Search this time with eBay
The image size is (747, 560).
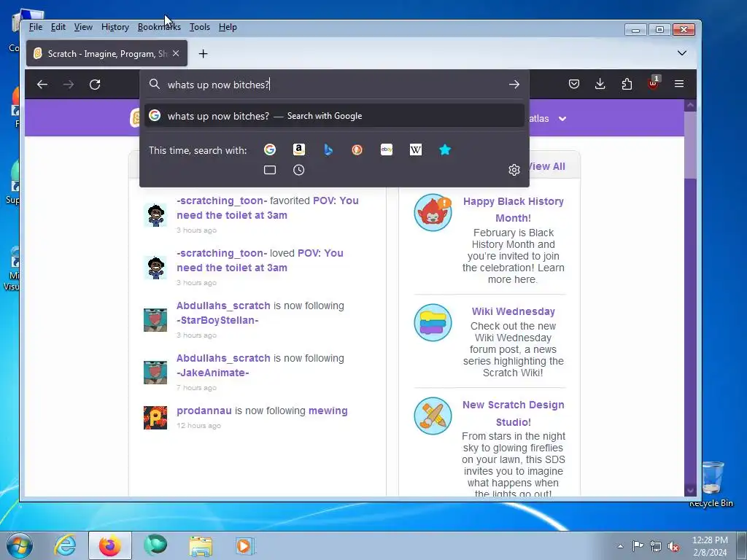click(x=387, y=149)
